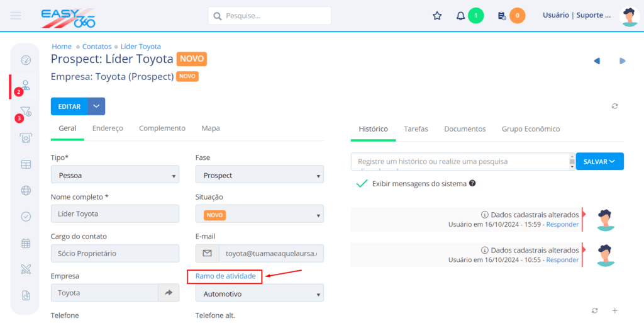Click Líder Toyota breadcrumb link
The image size is (644, 323).
(141, 47)
